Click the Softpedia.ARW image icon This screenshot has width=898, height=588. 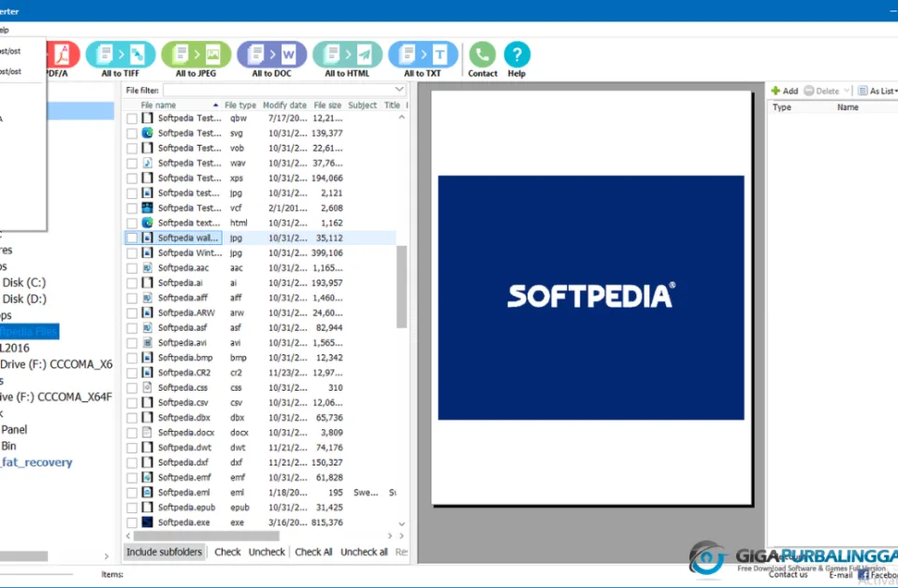click(x=147, y=312)
